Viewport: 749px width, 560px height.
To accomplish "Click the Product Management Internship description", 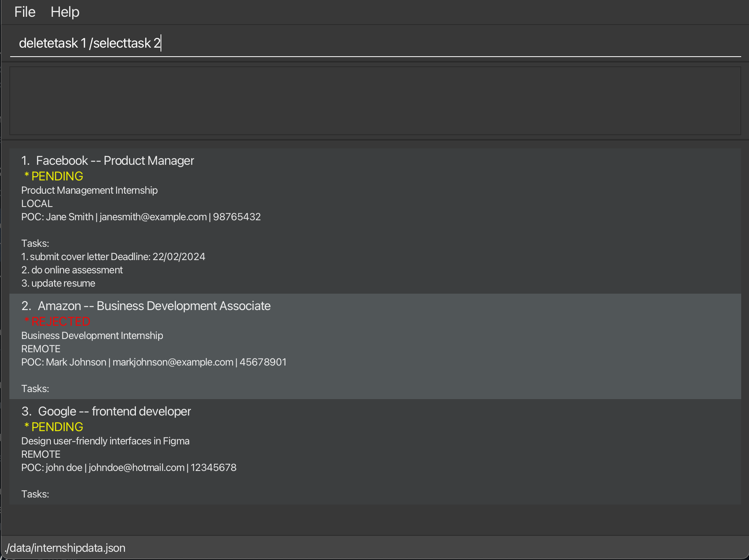I will [x=89, y=190].
